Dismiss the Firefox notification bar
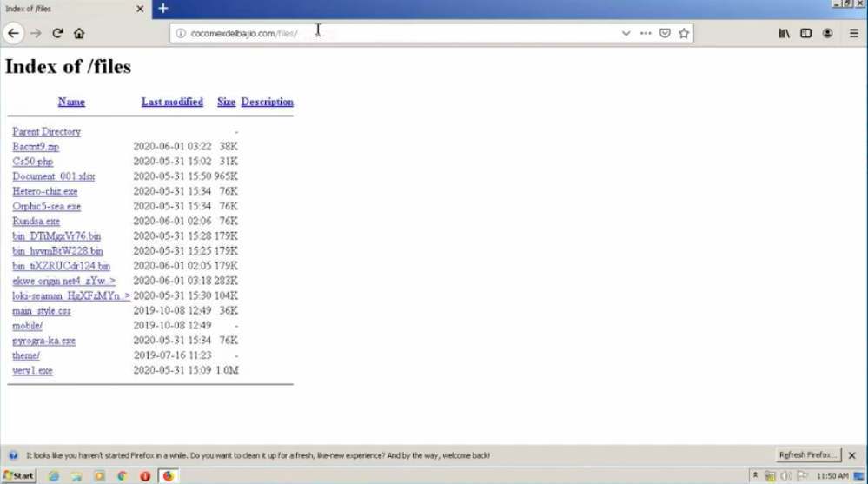 point(852,455)
